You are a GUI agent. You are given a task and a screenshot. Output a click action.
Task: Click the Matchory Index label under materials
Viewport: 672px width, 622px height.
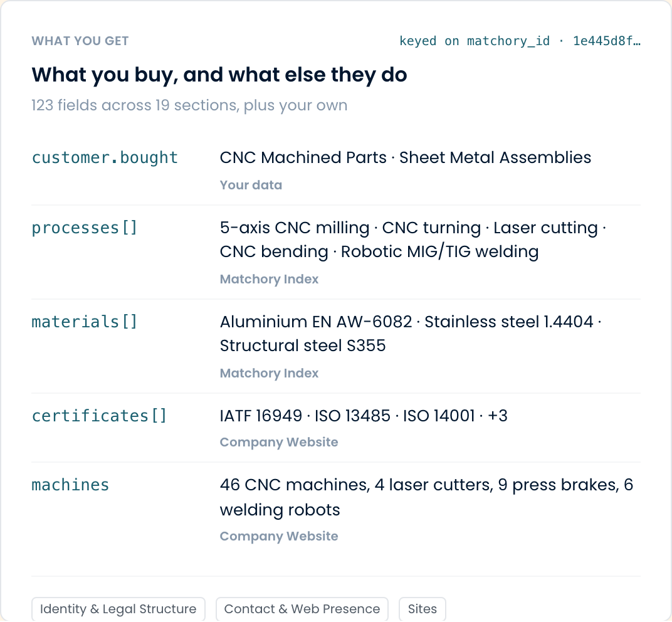(269, 373)
